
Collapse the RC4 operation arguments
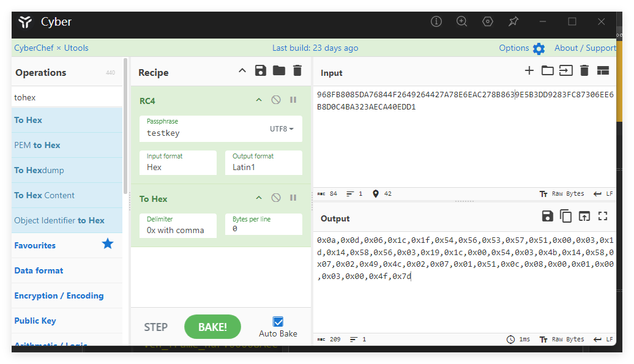coord(259,100)
